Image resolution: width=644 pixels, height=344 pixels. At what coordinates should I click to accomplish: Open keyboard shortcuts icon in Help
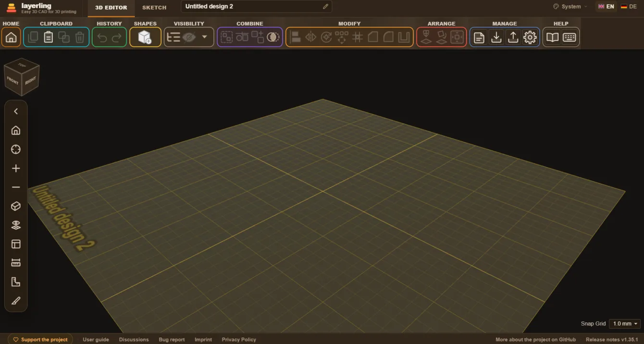point(570,37)
